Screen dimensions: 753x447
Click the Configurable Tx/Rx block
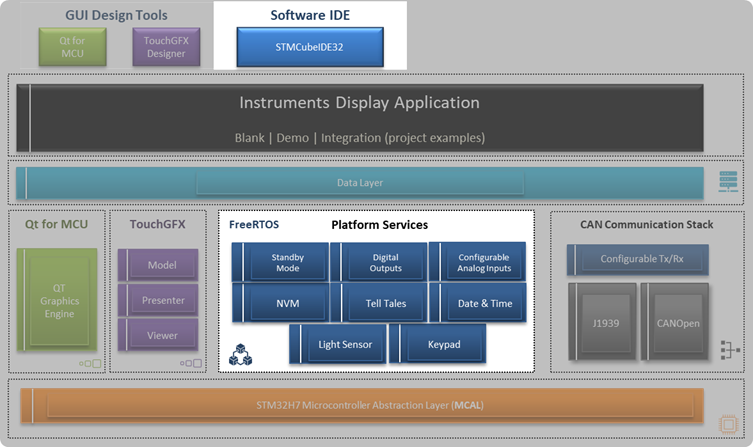tap(638, 259)
